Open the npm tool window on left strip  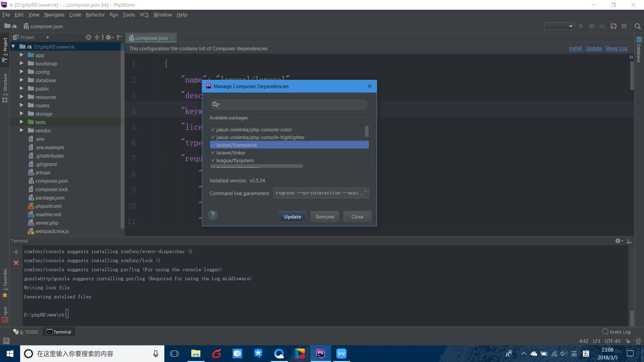[x=5, y=314]
